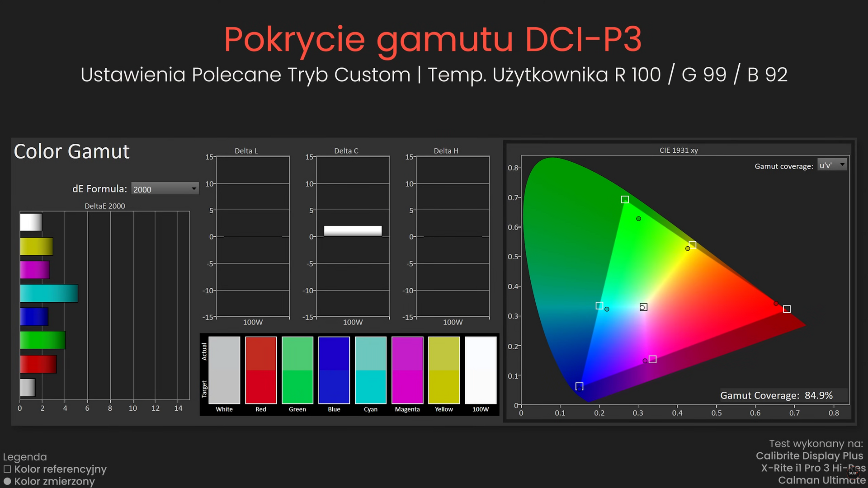The width and height of the screenshot is (868, 488).
Task: Click the White color swatch
Action: 224,370
